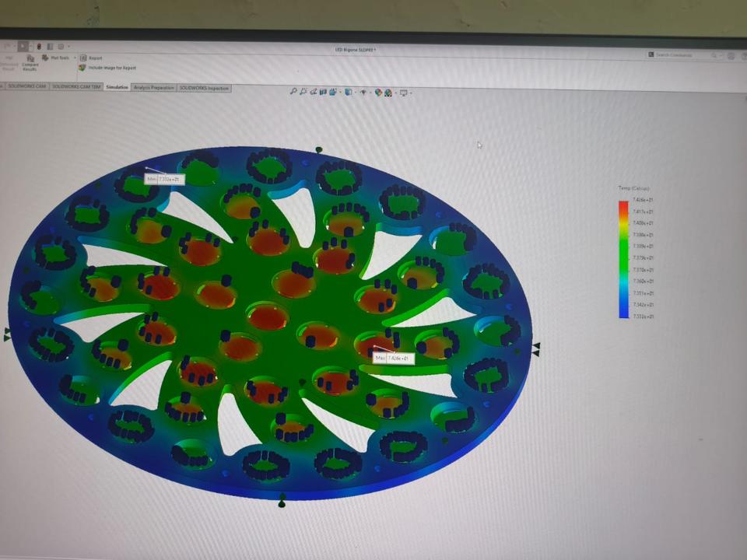Expand the View Settings dropdown arrow
Viewport: 747px width, 560px height.
coord(411,93)
